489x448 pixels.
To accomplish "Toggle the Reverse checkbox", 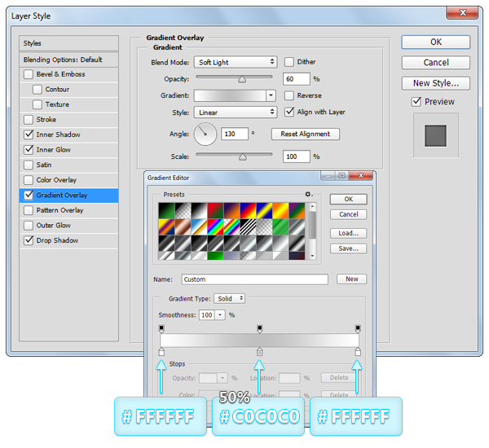I will click(x=289, y=95).
